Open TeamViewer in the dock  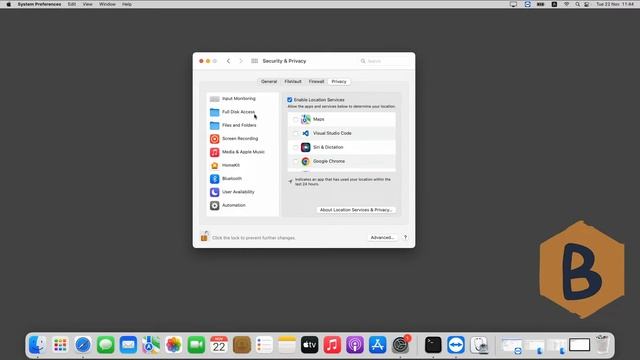(456, 345)
